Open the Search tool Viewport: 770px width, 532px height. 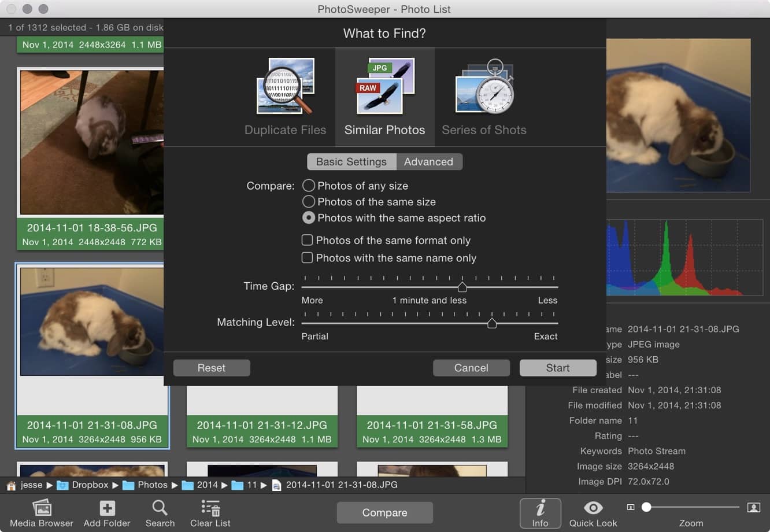point(160,509)
